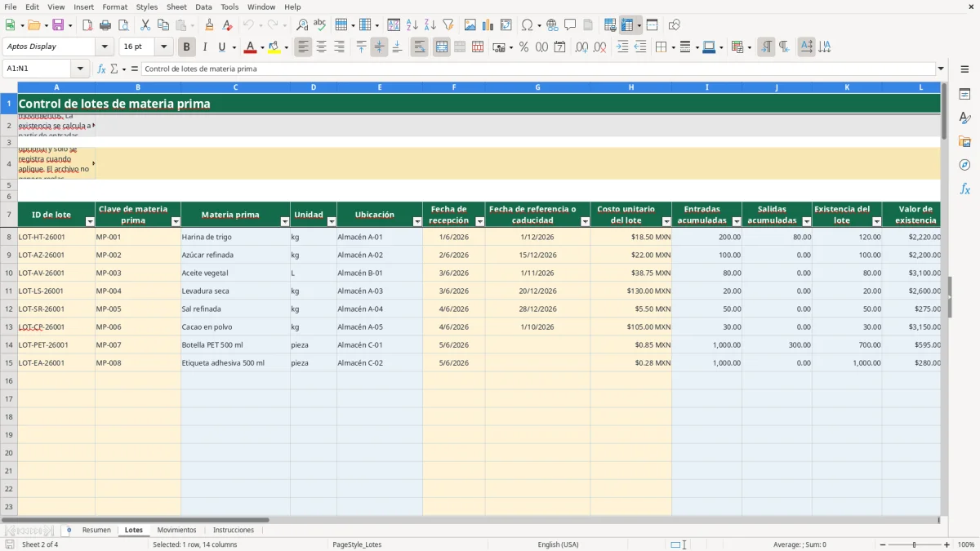Click the Merge and Center Cells icon
The height and width of the screenshot is (551, 980).
[442, 47]
